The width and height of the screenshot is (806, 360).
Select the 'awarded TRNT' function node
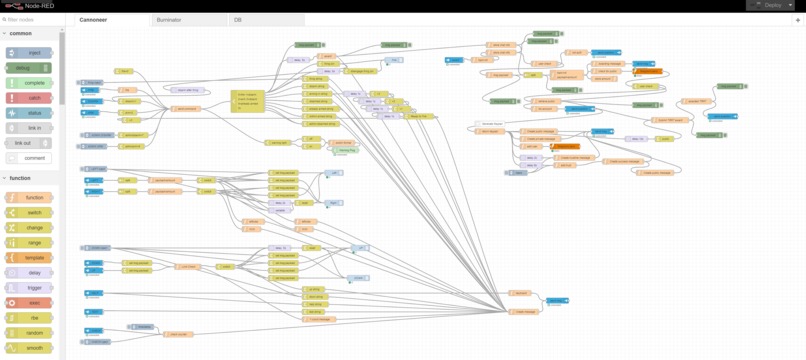tap(697, 101)
